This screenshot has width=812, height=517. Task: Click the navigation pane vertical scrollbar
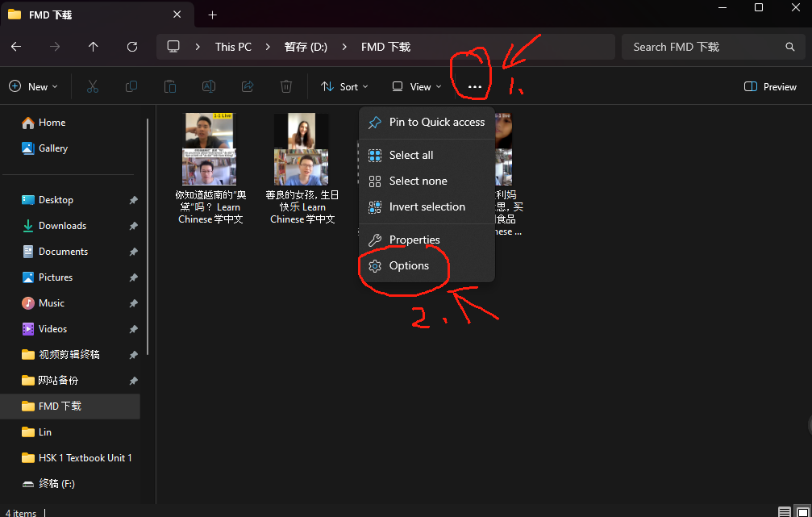pyautogui.click(x=148, y=236)
